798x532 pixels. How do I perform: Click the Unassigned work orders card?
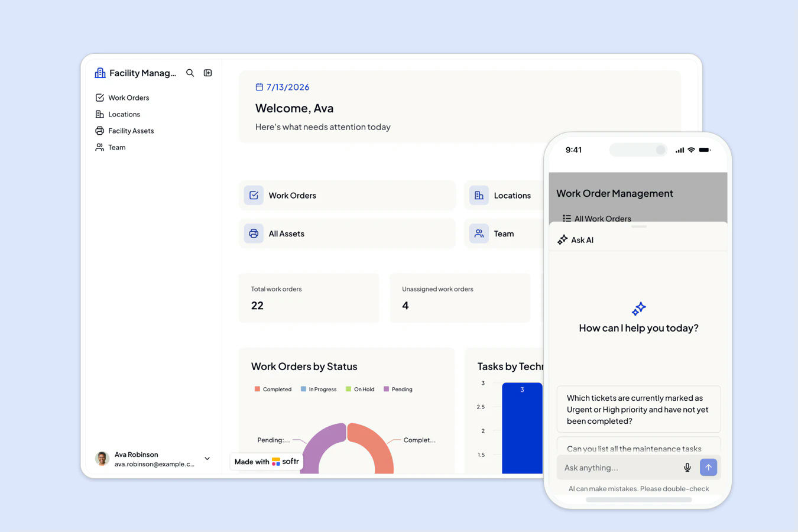[x=460, y=298]
